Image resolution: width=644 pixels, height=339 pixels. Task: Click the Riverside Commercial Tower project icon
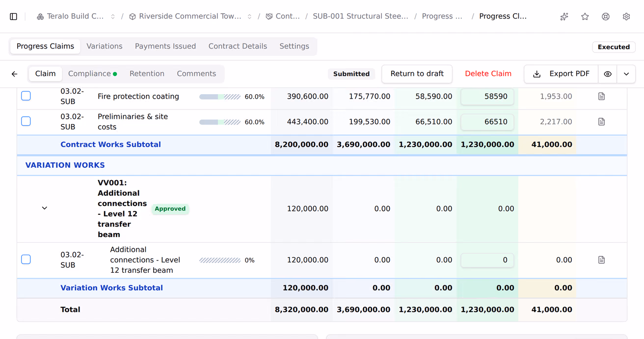tap(133, 17)
